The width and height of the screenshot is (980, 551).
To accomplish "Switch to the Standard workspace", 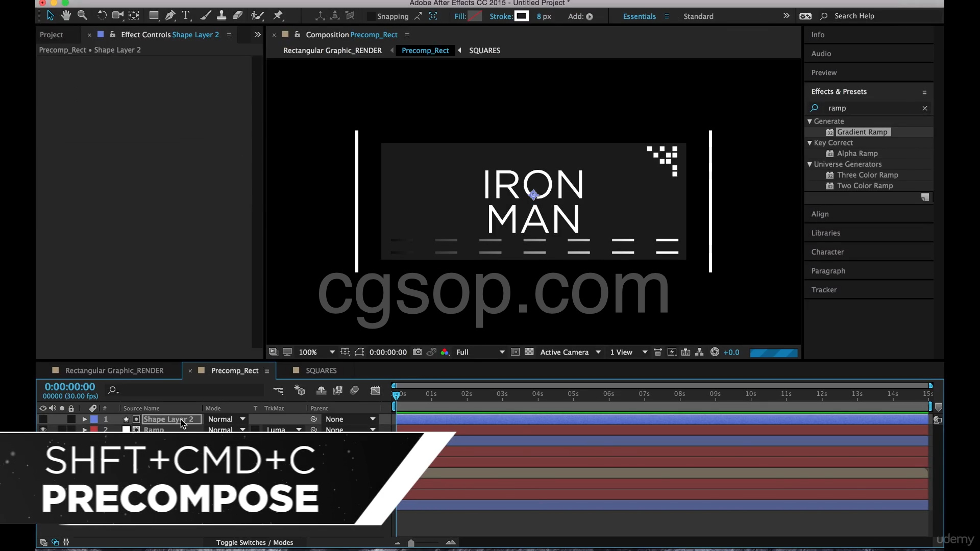I will coord(698,16).
